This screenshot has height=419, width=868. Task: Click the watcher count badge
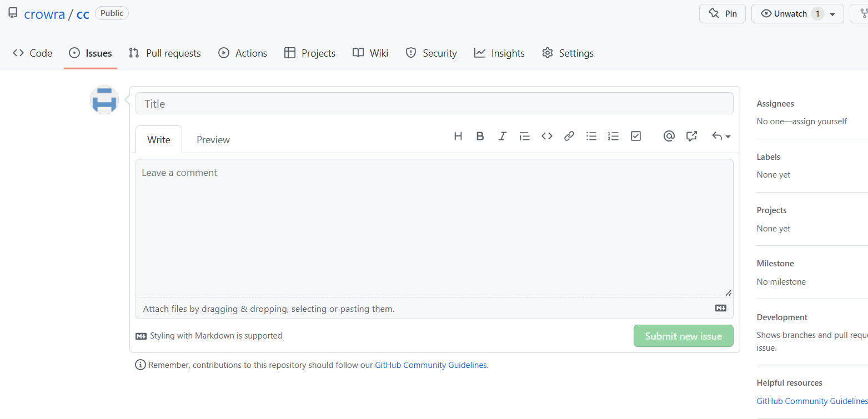tap(817, 14)
